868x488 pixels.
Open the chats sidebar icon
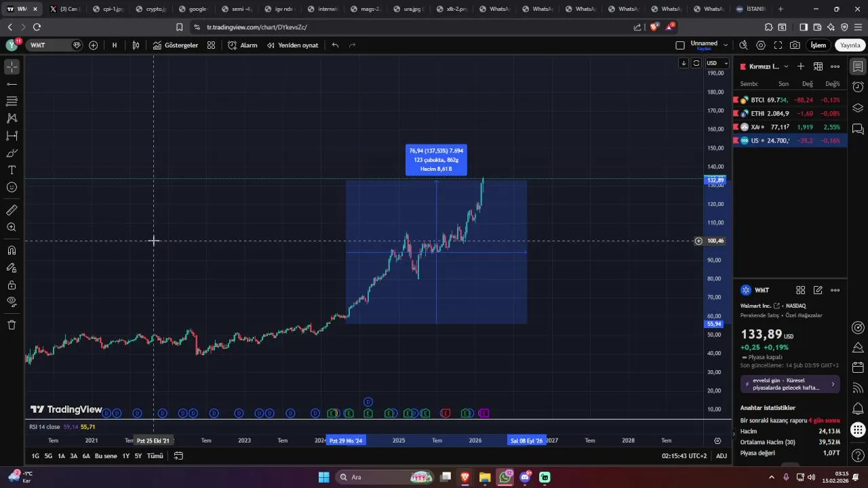[858, 129]
